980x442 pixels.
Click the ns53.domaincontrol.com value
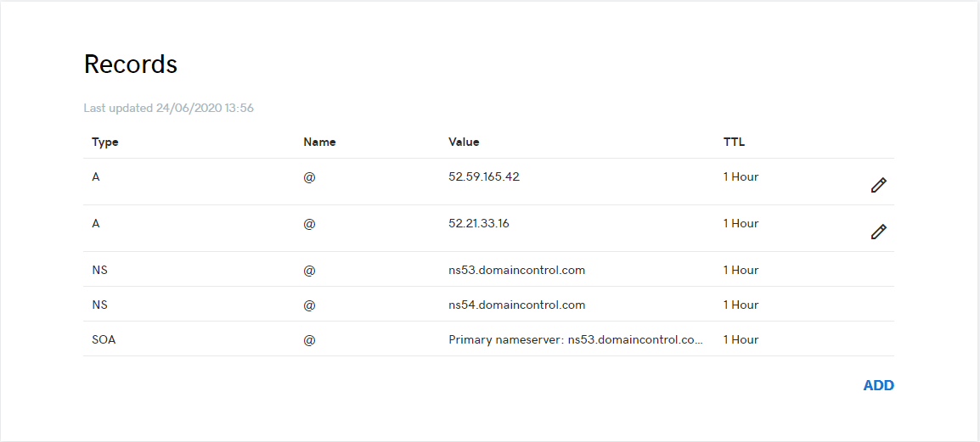pos(517,271)
